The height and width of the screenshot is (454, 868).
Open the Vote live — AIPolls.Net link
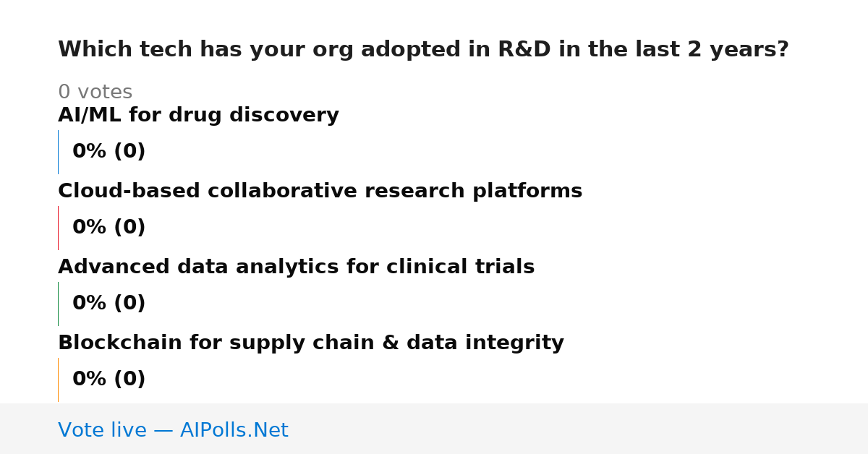(x=173, y=431)
